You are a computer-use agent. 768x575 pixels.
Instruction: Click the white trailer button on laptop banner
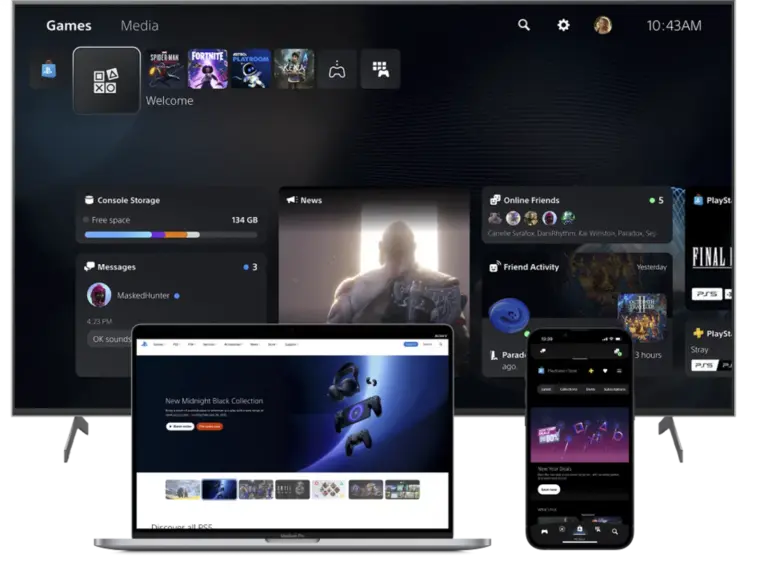point(180,427)
